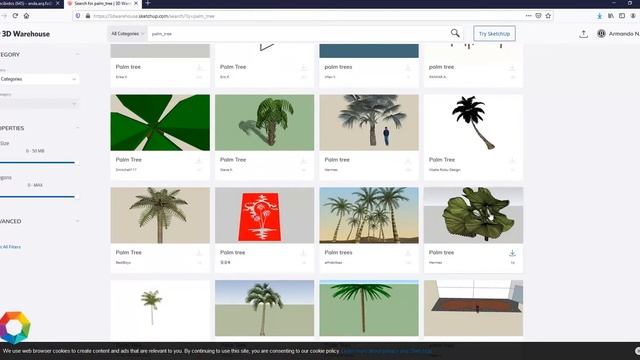This screenshot has width=640, height=360.
Task: Download the green-background Palm Tree model
Action: (303, 160)
